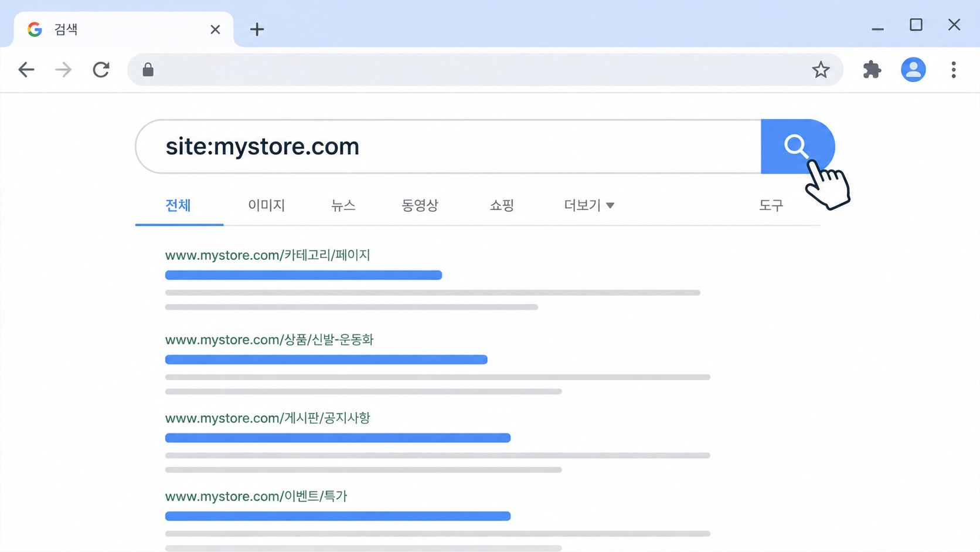Image resolution: width=980 pixels, height=552 pixels.
Task: Minimize the browser window
Action: click(877, 29)
